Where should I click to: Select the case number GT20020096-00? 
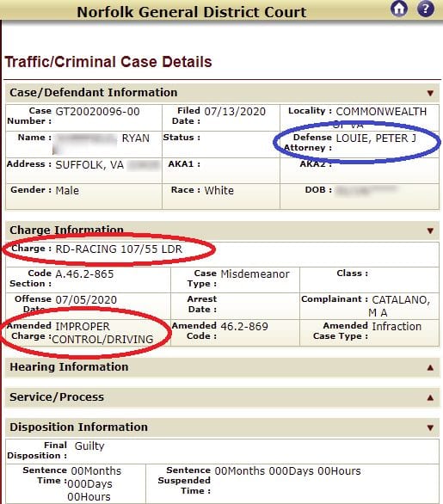[97, 112]
